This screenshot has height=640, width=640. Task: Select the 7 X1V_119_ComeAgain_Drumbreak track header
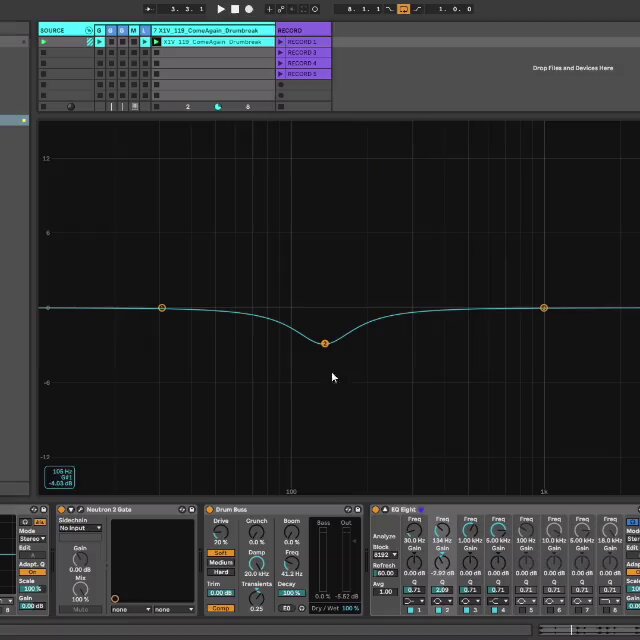[213, 31]
